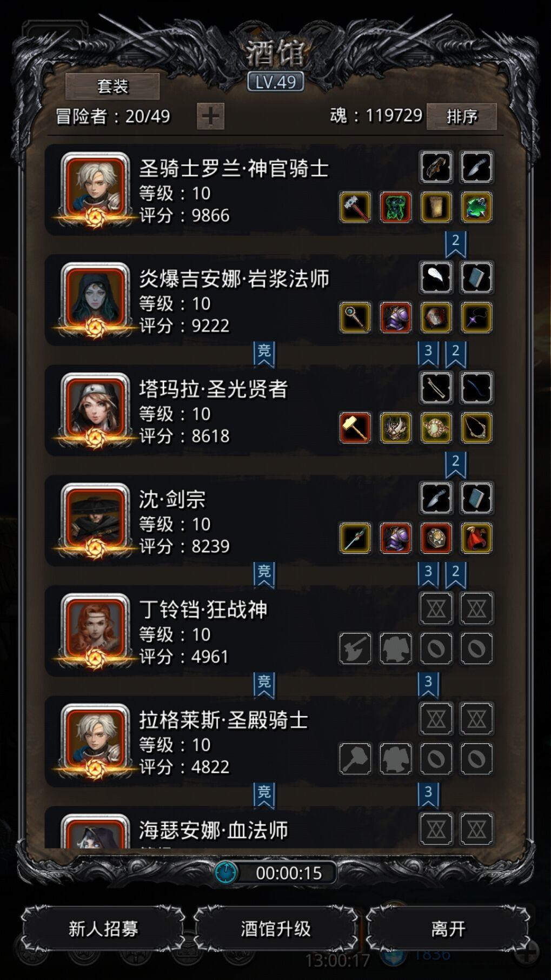Click the 酒馆升级 upgrade button
Viewport: 551px width, 980px height.
[x=276, y=929]
